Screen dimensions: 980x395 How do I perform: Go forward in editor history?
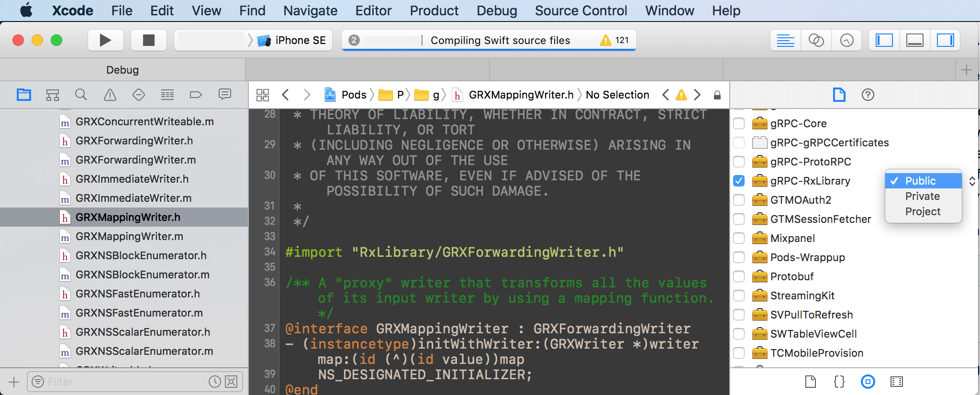[307, 95]
